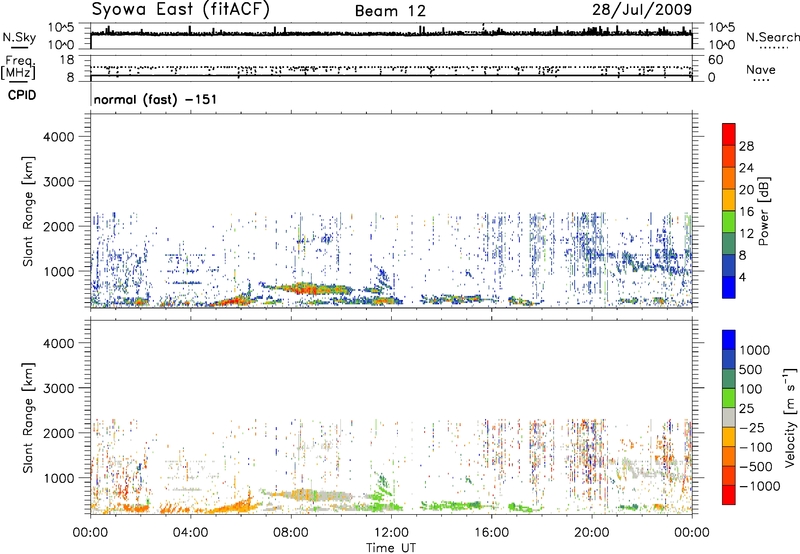Click the 20:00 time axis tick label
Image resolution: width=800 pixels, height=554 pixels.
pyautogui.click(x=592, y=533)
